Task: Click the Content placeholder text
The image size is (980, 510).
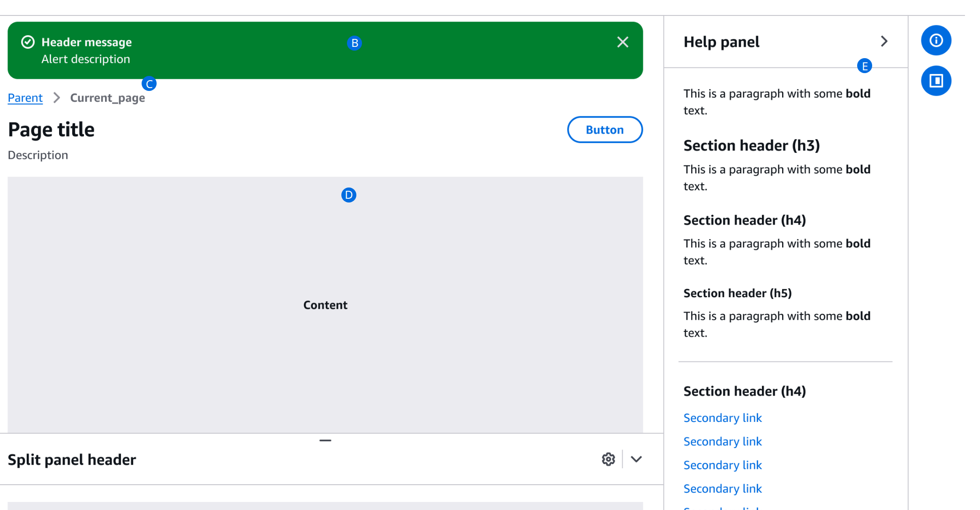Action: pos(325,305)
